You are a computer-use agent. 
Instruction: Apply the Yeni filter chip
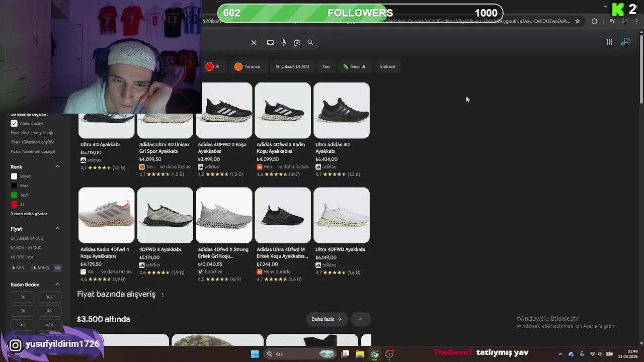click(x=327, y=66)
